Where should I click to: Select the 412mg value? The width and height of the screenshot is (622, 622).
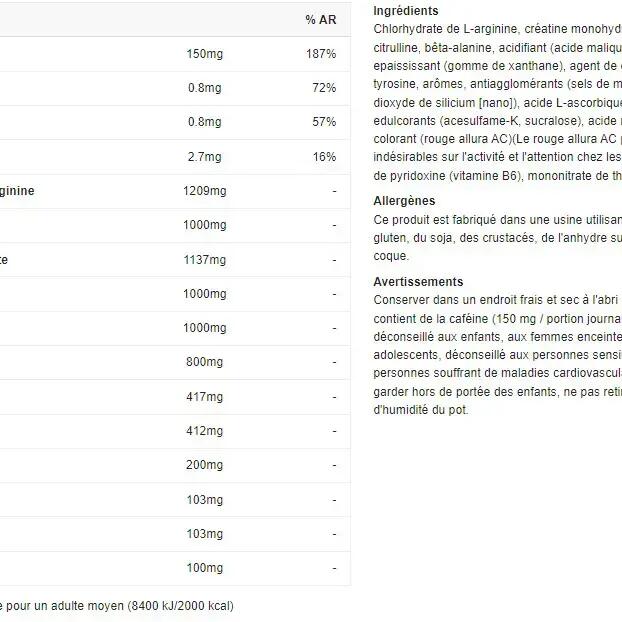click(x=204, y=431)
